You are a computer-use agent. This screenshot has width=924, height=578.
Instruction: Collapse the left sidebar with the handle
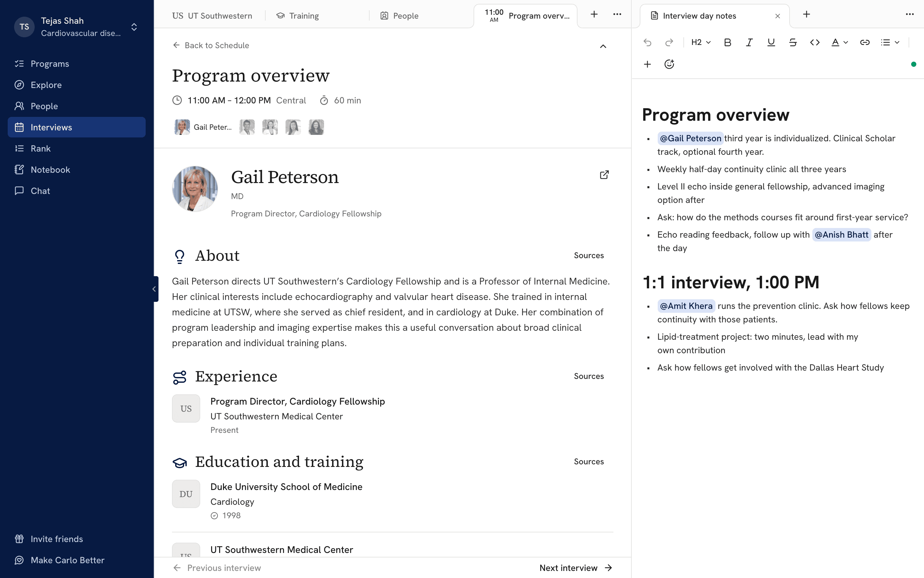pyautogui.click(x=155, y=289)
